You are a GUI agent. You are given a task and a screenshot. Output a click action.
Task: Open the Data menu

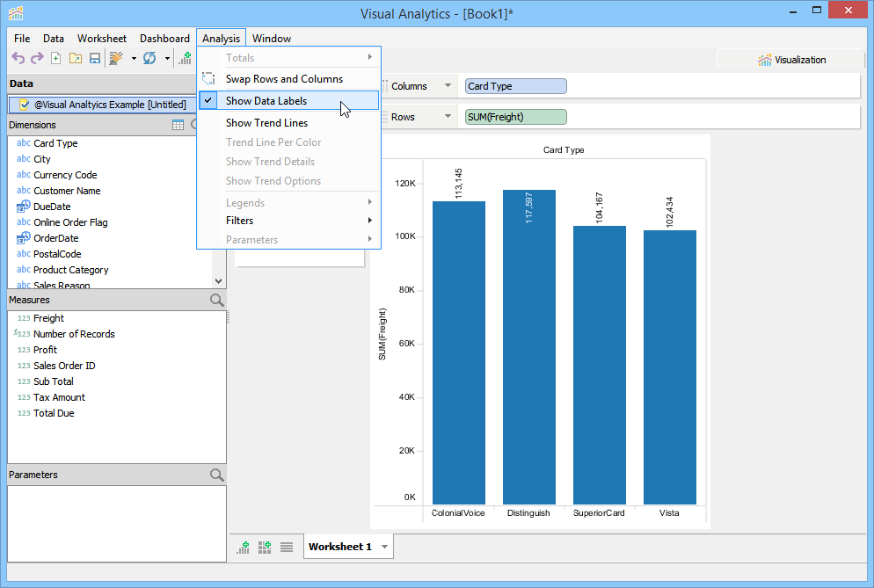pos(54,39)
